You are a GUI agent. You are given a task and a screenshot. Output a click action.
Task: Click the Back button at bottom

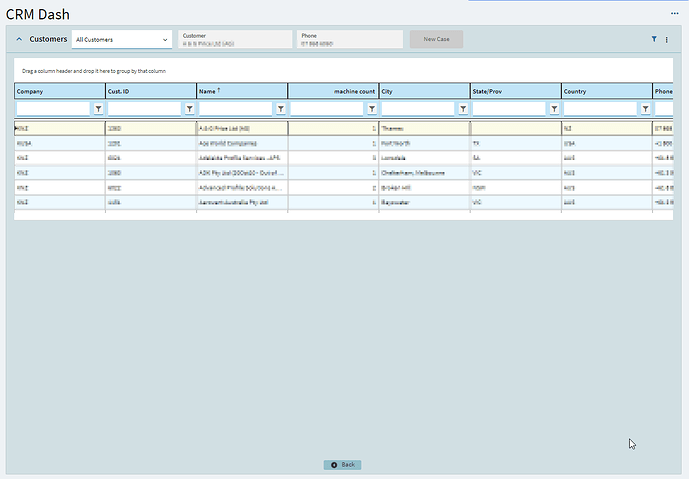[342, 464]
